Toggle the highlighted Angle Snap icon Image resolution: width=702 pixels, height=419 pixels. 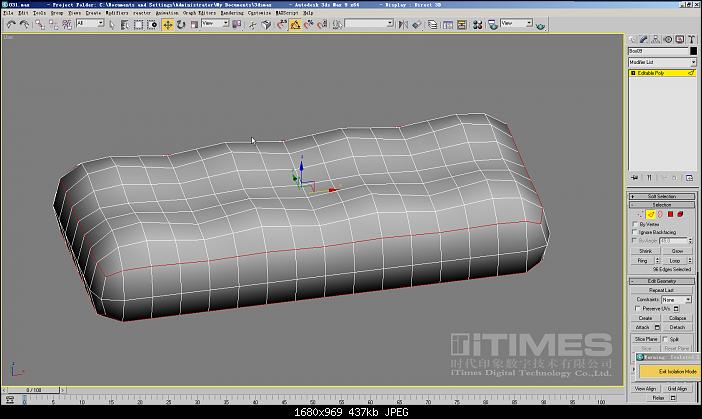(x=295, y=25)
